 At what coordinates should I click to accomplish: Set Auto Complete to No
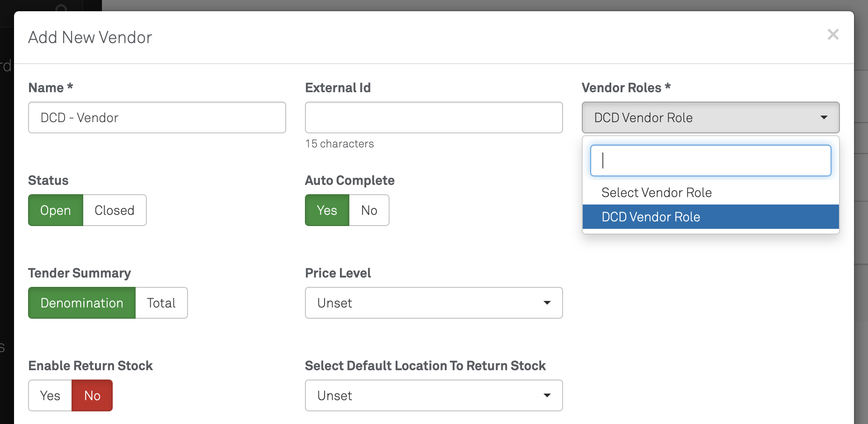pyautogui.click(x=369, y=210)
